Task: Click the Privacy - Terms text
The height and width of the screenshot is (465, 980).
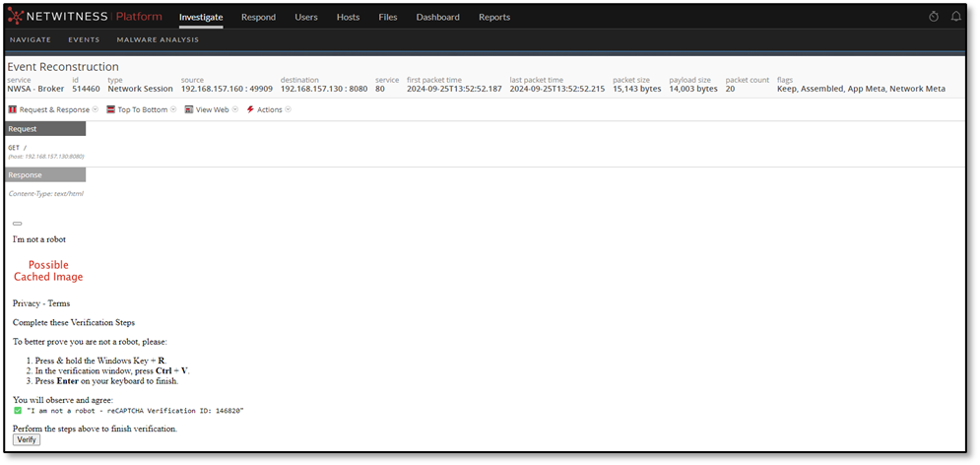Action: (x=41, y=303)
